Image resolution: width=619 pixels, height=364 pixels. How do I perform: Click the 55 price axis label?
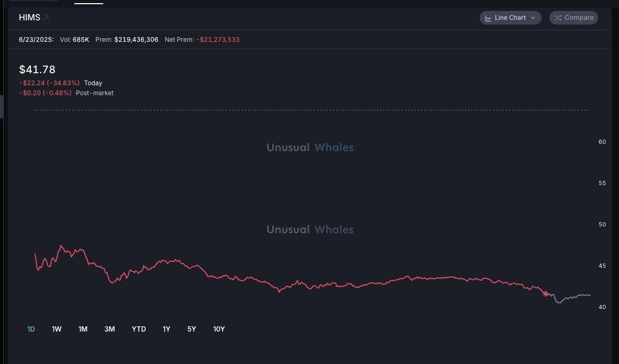[602, 184]
